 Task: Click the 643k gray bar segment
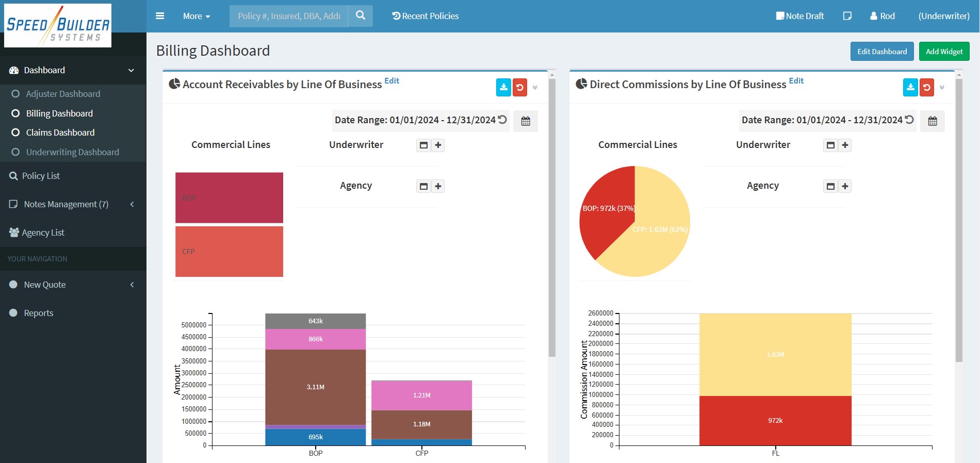pos(316,321)
